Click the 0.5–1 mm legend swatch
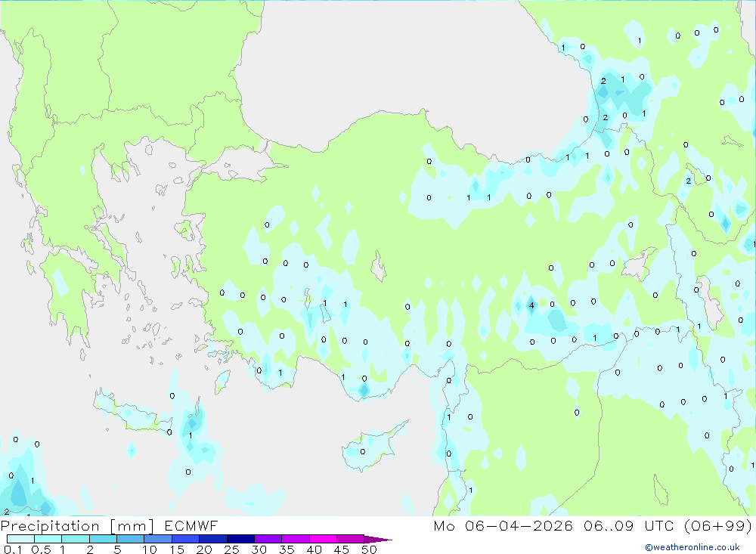The width and height of the screenshot is (756, 554). 48,539
